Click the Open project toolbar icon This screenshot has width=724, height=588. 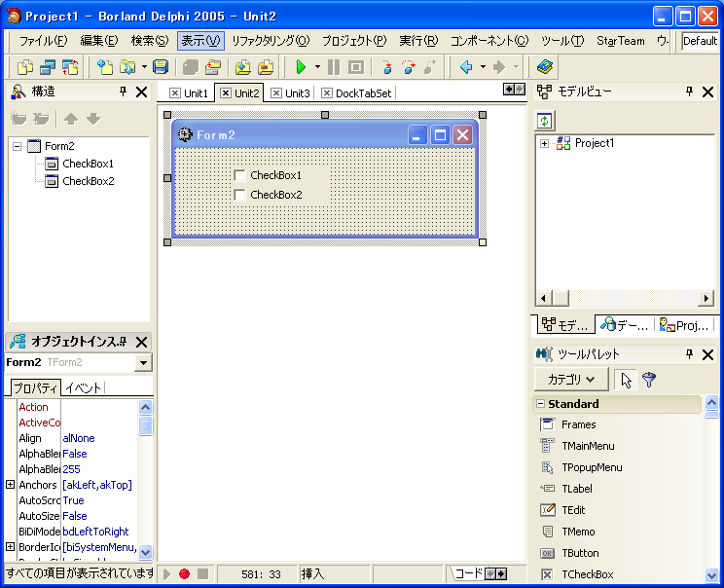pyautogui.click(x=213, y=67)
